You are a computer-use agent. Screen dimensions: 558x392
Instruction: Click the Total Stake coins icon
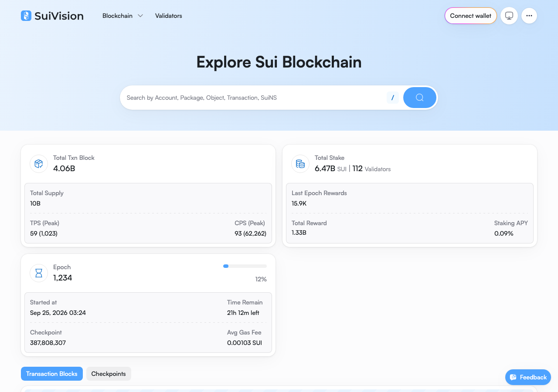tap(300, 164)
